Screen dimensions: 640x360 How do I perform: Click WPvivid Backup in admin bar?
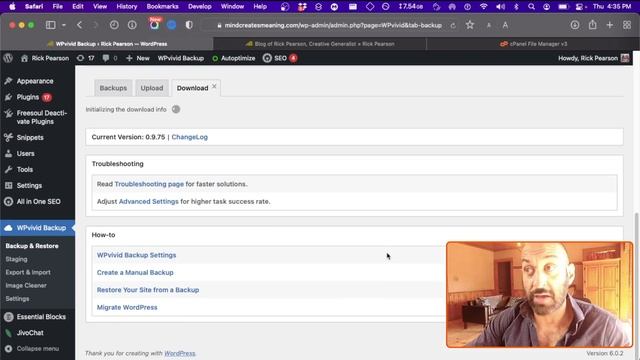tap(181, 58)
